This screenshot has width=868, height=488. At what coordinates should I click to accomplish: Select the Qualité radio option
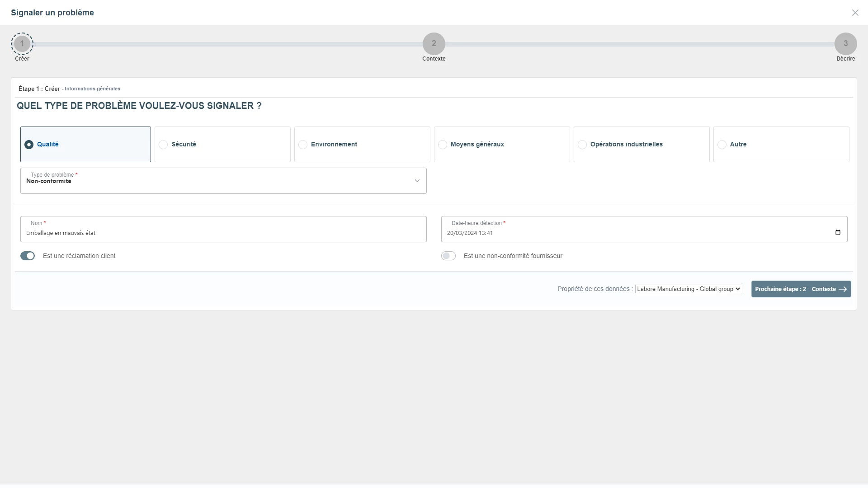85,144
